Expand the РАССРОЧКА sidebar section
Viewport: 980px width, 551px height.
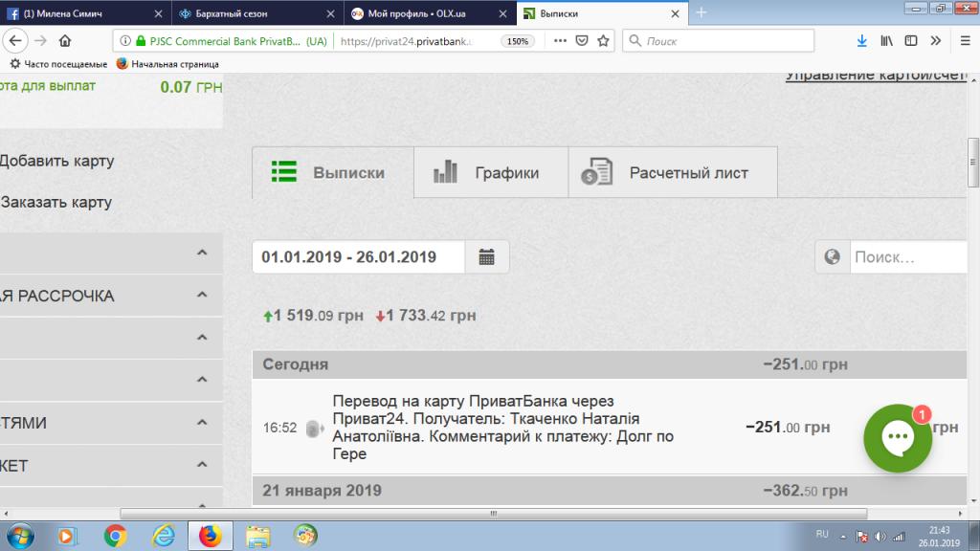click(x=202, y=296)
